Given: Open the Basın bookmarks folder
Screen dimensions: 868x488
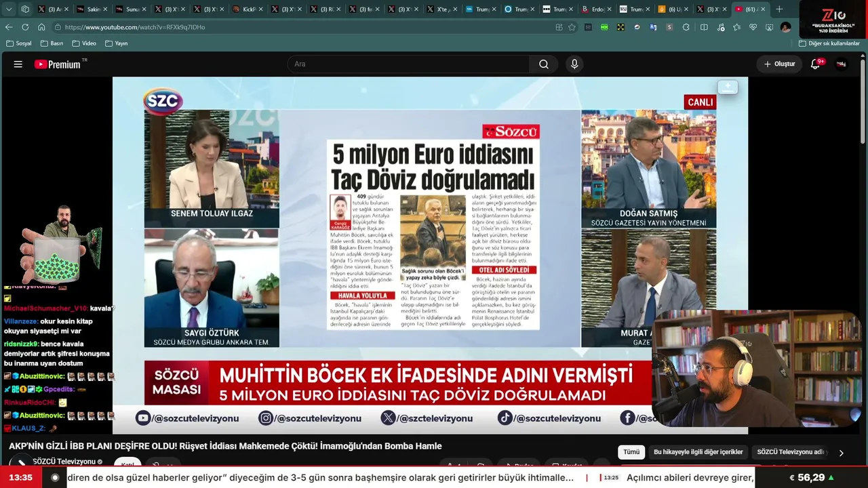Looking at the screenshot, I should tap(52, 43).
